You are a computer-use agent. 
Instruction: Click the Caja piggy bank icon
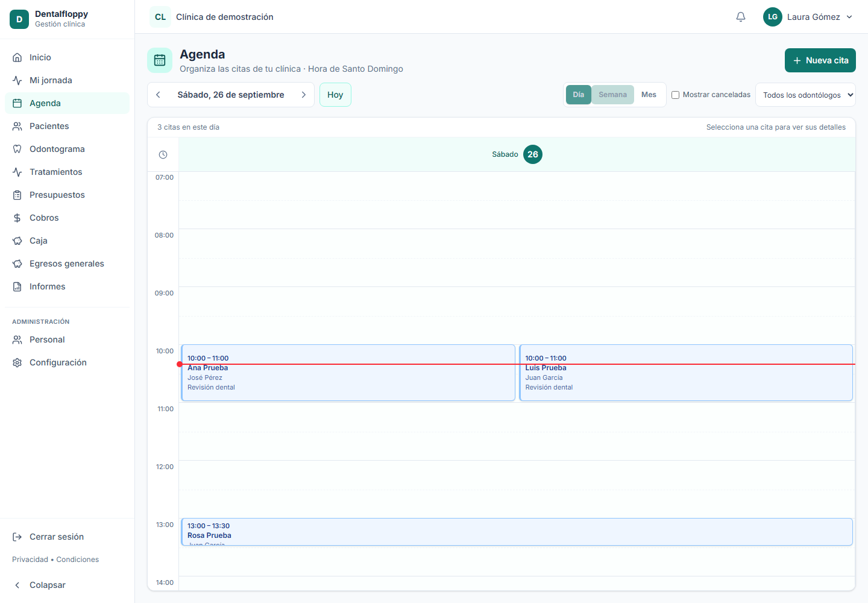pos(17,241)
